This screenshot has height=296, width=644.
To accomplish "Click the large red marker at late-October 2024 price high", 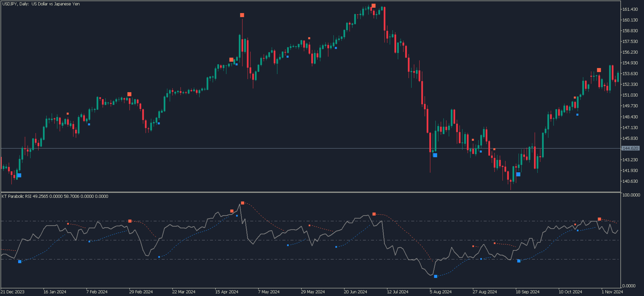I will tap(599, 70).
